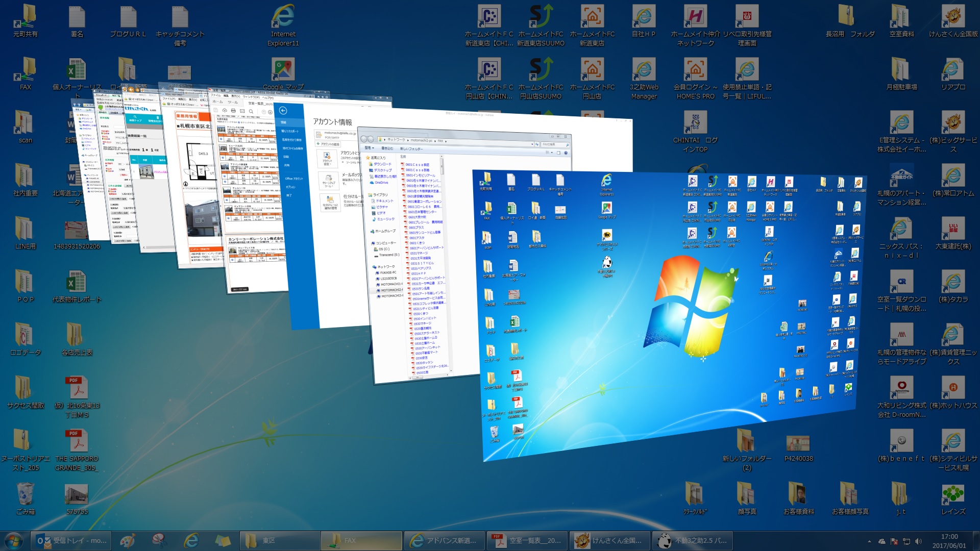
Task: Open the 月極駐車場 folder
Action: click(x=901, y=74)
